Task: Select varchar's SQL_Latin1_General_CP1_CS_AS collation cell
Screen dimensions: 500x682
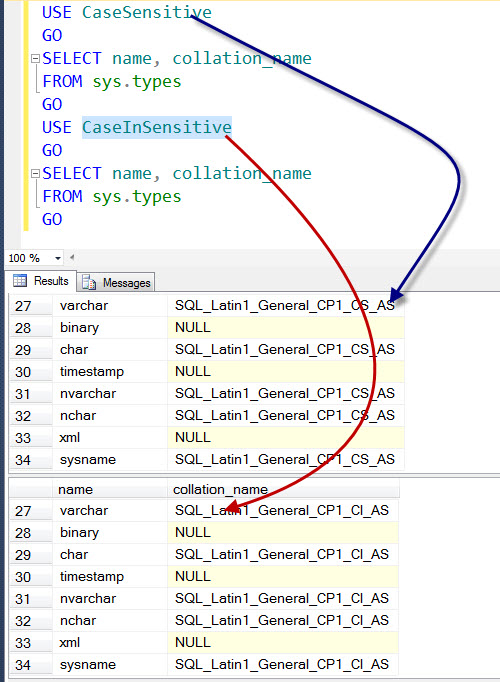Action: 286,305
